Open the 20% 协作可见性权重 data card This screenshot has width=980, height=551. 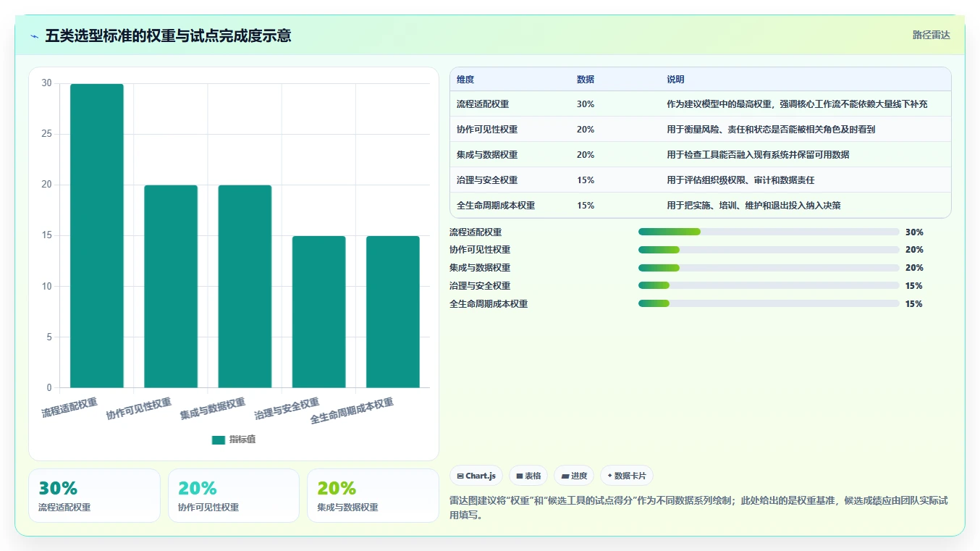click(x=234, y=495)
